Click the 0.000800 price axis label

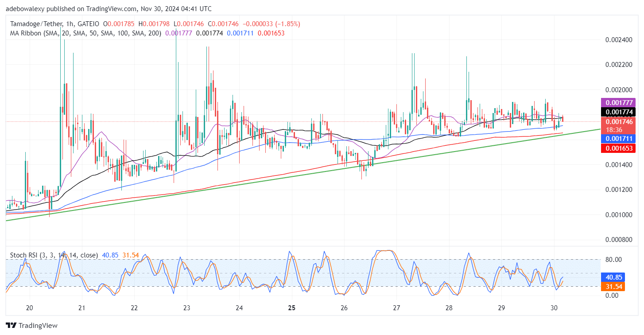point(619,240)
